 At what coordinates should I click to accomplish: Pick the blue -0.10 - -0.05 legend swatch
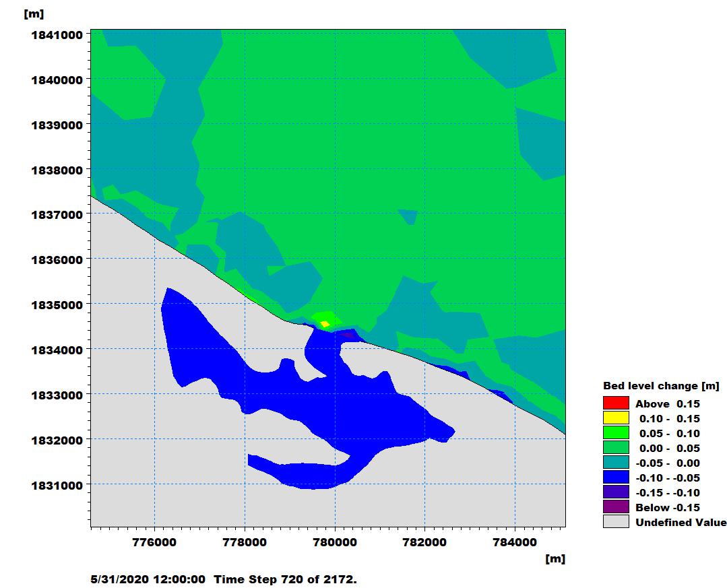pyautogui.click(x=616, y=478)
